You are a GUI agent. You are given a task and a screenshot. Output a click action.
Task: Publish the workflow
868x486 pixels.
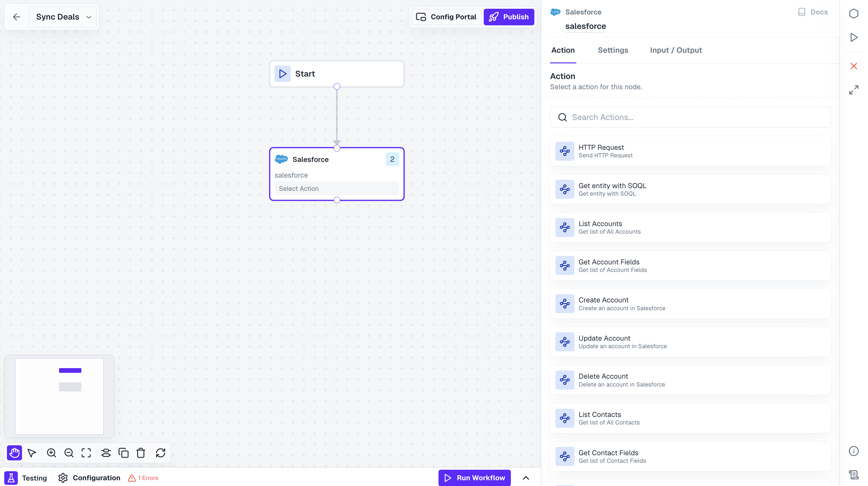click(x=509, y=17)
